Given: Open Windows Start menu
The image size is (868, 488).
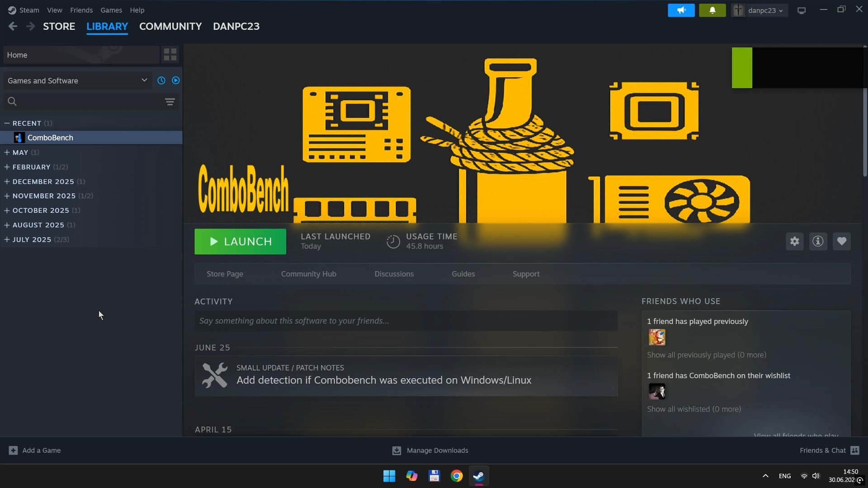Looking at the screenshot, I should tap(389, 476).
